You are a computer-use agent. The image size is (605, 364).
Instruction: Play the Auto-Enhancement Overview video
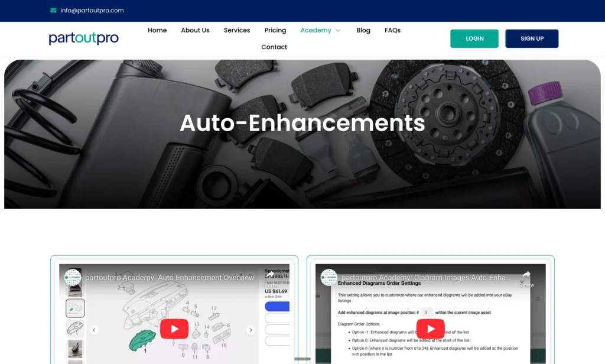tap(174, 329)
